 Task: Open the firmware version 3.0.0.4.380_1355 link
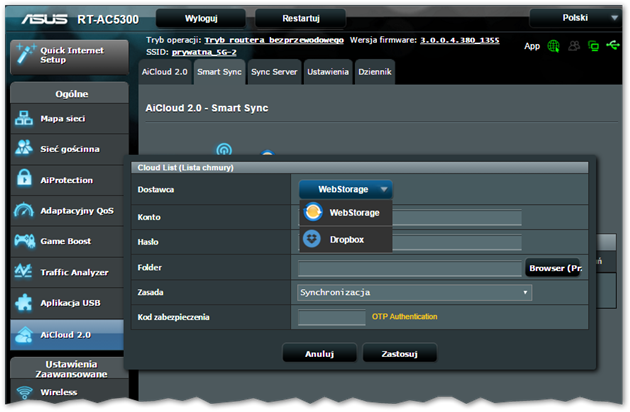460,40
